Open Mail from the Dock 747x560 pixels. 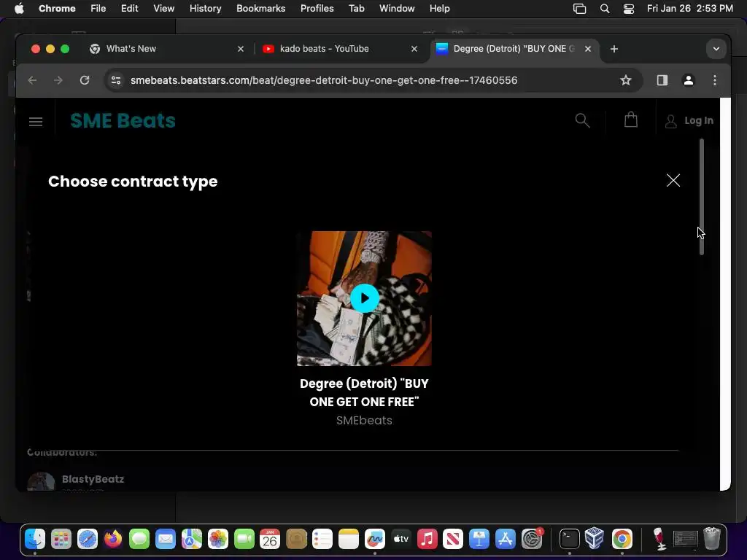coord(166,539)
